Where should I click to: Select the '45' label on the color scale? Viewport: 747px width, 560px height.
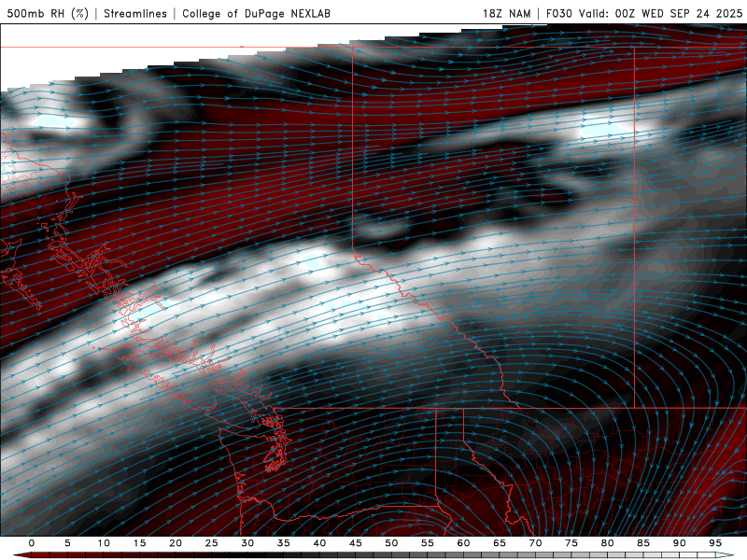pyautogui.click(x=356, y=543)
